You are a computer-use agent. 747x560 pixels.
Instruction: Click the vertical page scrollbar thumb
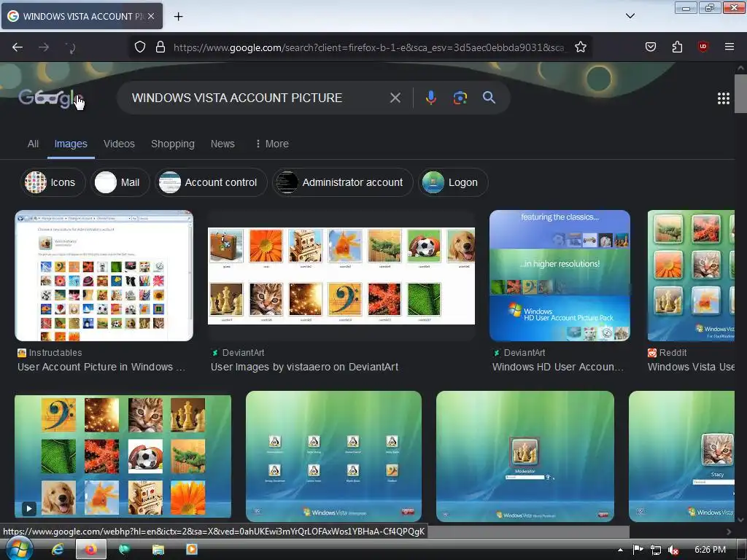tap(740, 94)
